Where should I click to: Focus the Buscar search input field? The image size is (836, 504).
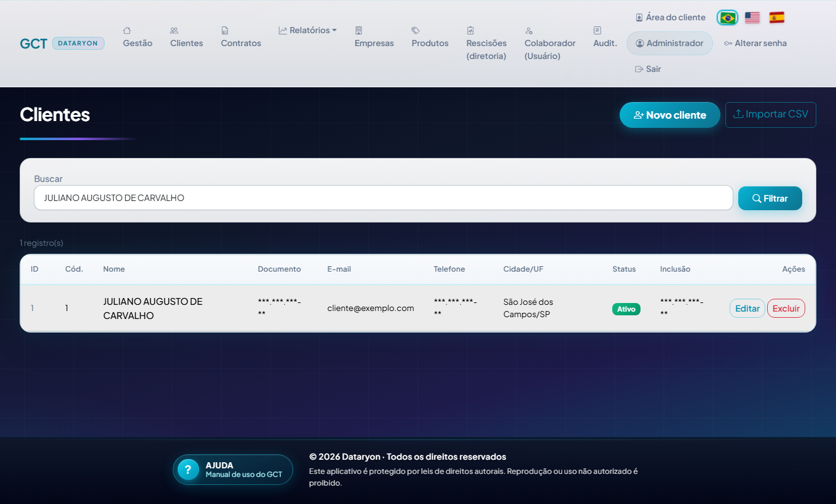(x=384, y=198)
